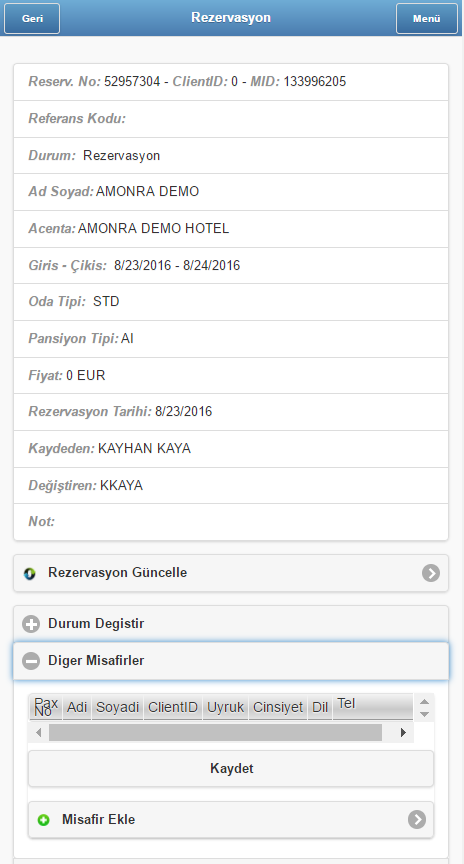464x864 pixels.
Task: Click the table's scroll right arrow
Action: [403, 732]
